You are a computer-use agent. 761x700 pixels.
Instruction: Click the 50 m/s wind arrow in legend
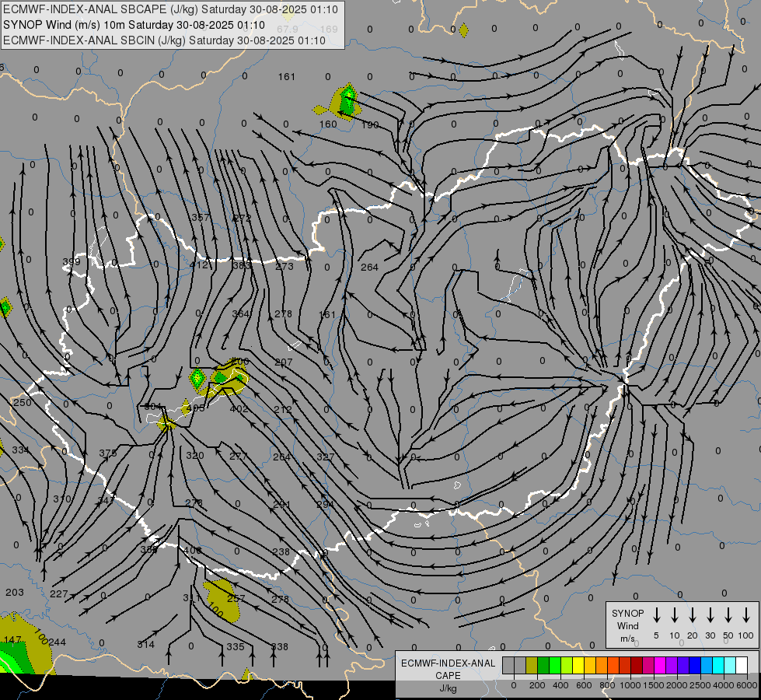(728, 615)
